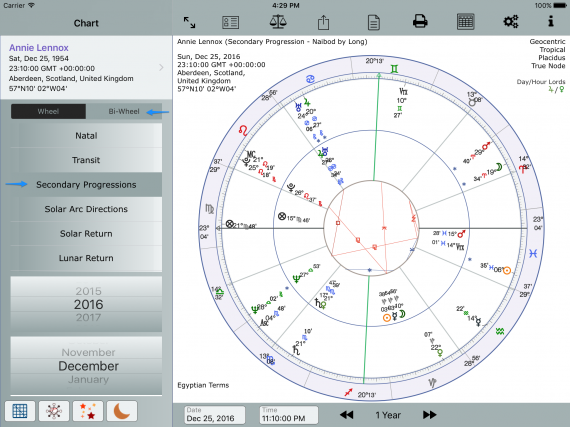Tap the info icon
The image size is (570, 427).
[551, 21]
